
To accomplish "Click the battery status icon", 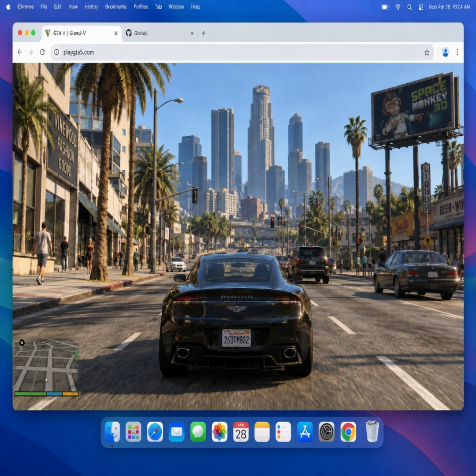I will click(x=385, y=7).
